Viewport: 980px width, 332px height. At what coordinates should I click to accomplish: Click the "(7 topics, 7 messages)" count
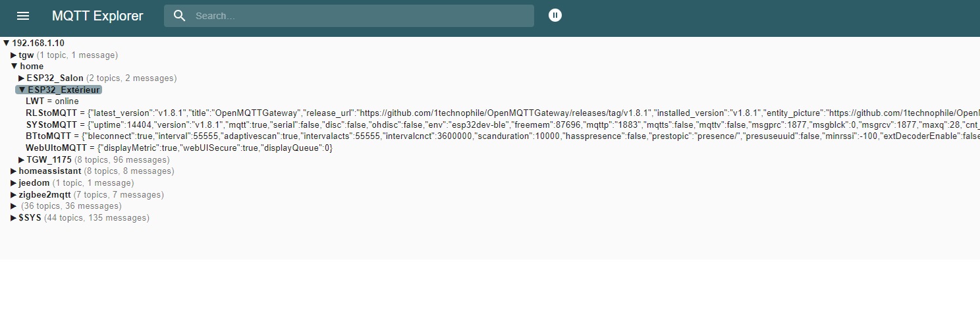pyautogui.click(x=119, y=195)
